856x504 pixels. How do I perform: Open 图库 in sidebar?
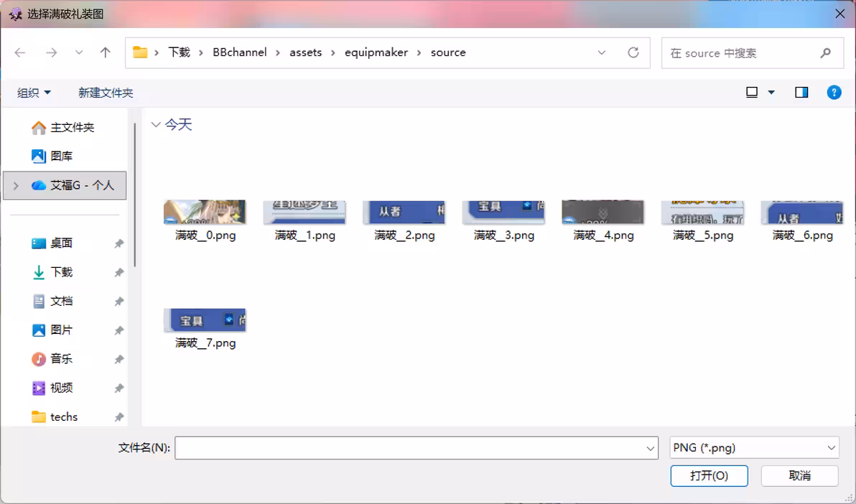[x=52, y=157]
